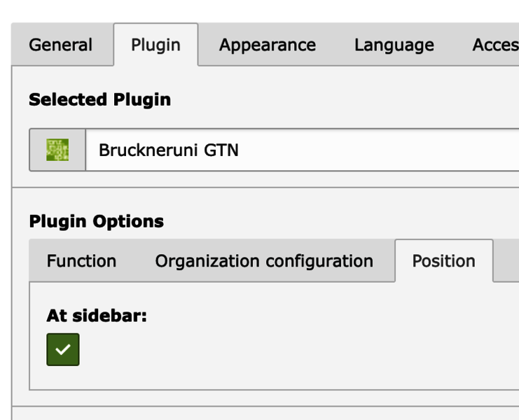Open the Appearance tab

click(x=268, y=45)
